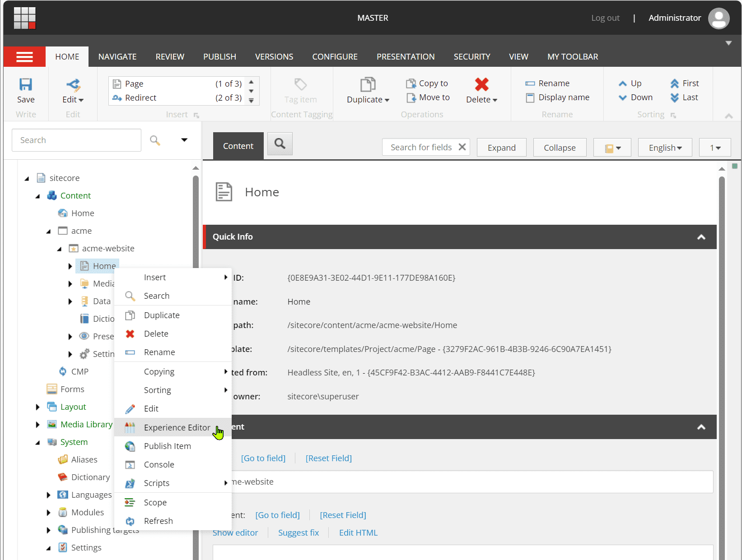Click the red Delete icon in the ribbon
The image size is (742, 560).
click(x=481, y=85)
